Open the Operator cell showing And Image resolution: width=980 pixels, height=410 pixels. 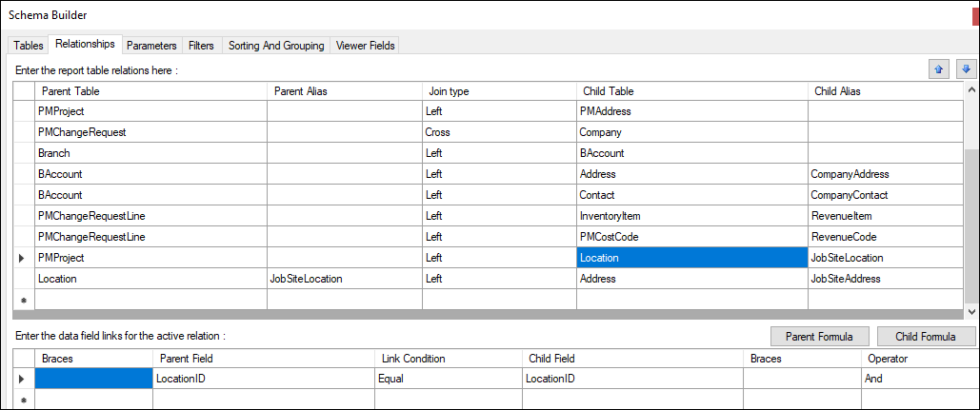coord(918,379)
